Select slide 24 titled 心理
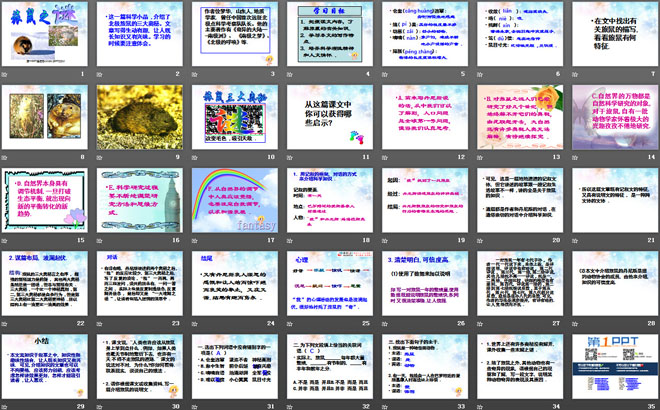Viewport: 660px width, 410px height. [x=328, y=284]
